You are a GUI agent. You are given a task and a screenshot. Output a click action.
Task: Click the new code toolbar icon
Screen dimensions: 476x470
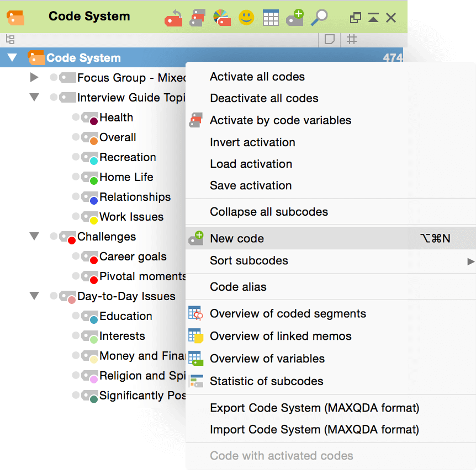(295, 18)
